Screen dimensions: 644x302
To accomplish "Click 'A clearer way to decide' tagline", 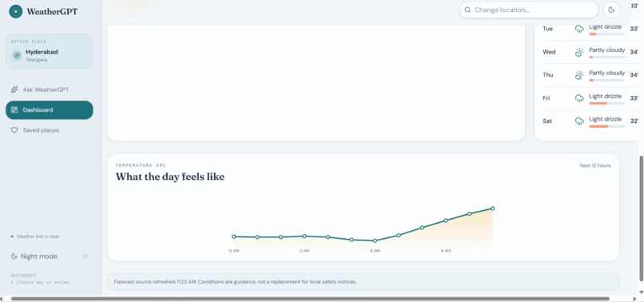I will coord(41,283).
